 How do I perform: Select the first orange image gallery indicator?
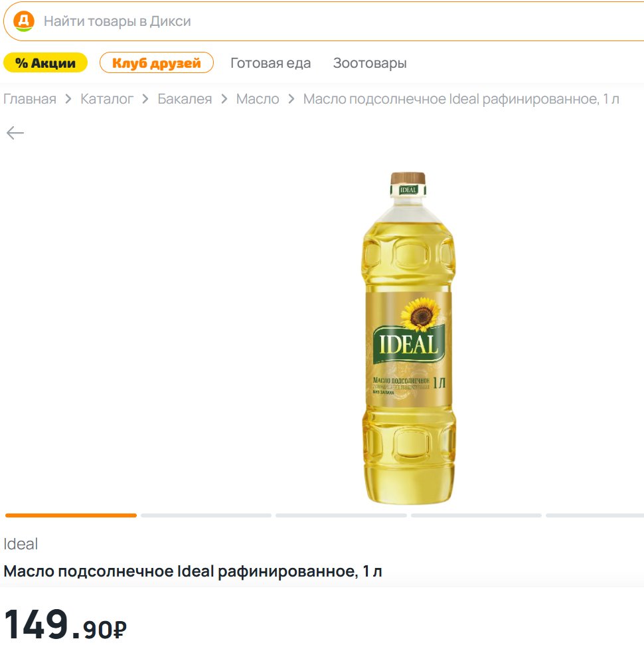pyautogui.click(x=71, y=515)
